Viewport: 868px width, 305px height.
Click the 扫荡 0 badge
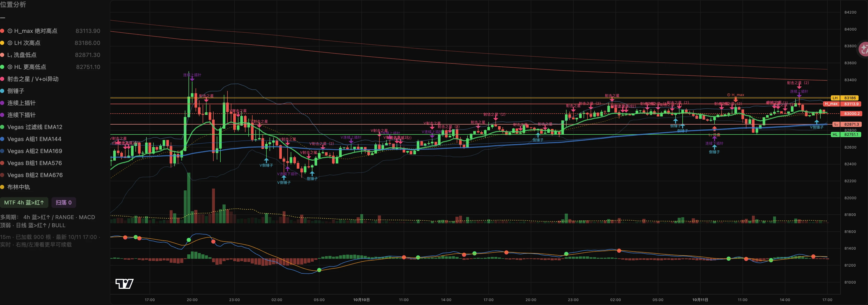tap(64, 203)
